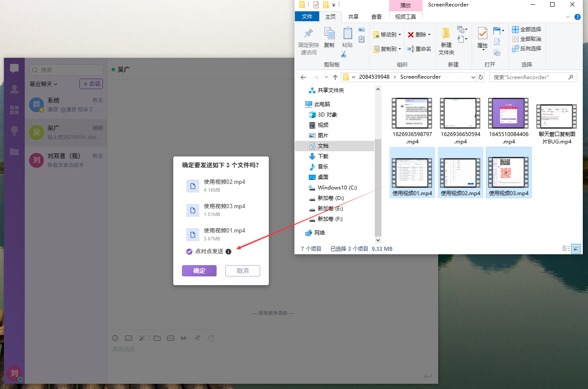Click the lightbulb icon in chat sidebar
This screenshot has height=389, width=588.
[14, 130]
